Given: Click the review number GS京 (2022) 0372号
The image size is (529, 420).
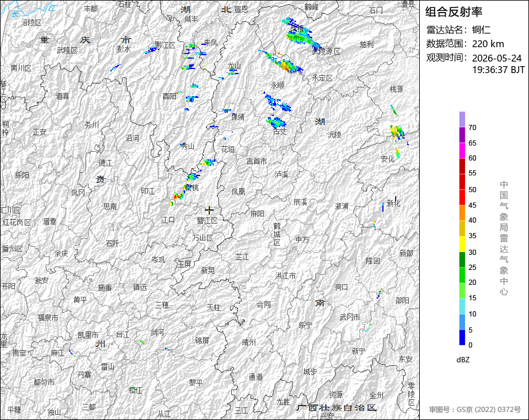Looking at the screenshot, I should (x=489, y=410).
